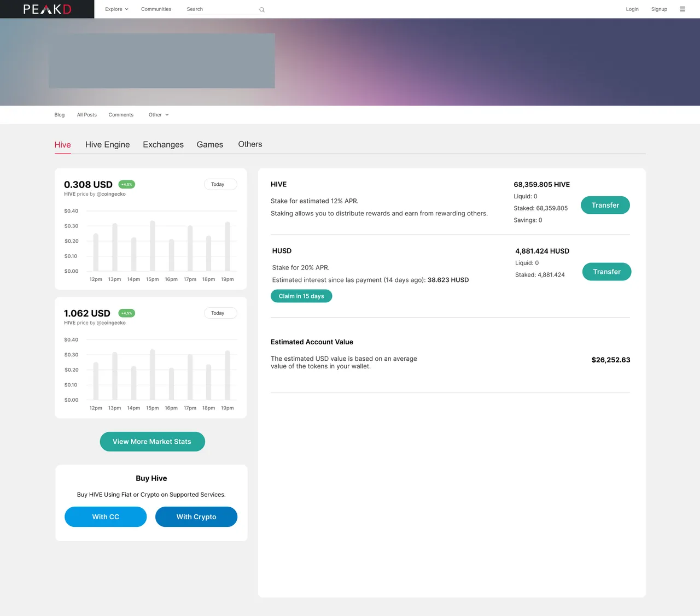Viewport: 700px width, 616px height.
Task: Click the +4.5% badge beside 1.062 USD
Action: point(127,313)
